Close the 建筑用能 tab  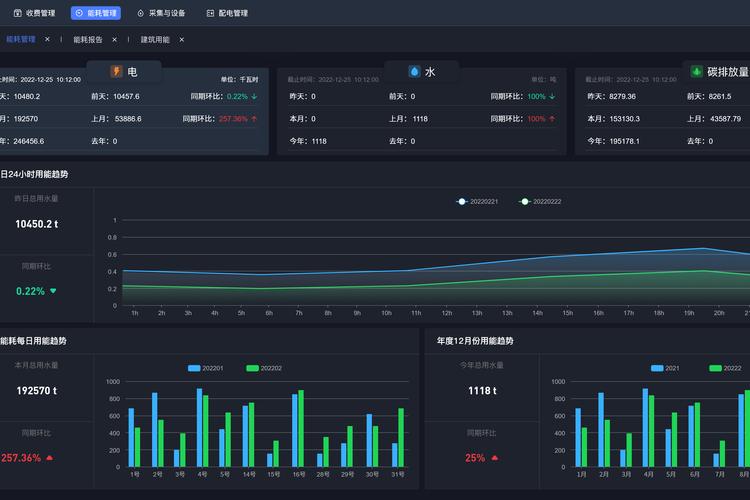pyautogui.click(x=181, y=39)
